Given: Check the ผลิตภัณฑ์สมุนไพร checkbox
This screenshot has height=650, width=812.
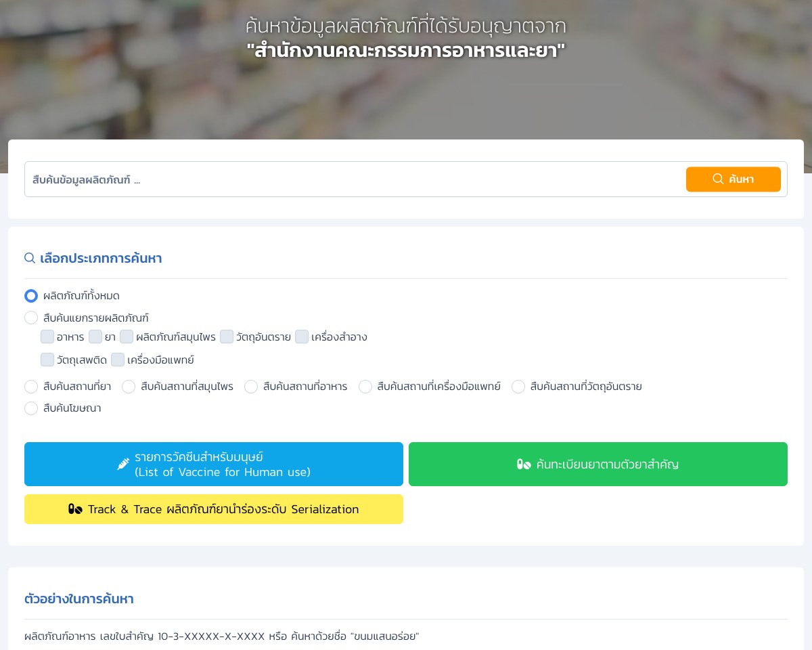Looking at the screenshot, I should tap(127, 337).
